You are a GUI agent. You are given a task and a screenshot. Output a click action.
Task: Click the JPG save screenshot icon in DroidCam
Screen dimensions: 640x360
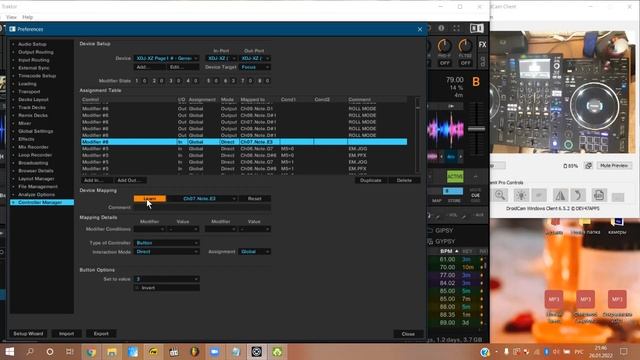[598, 195]
